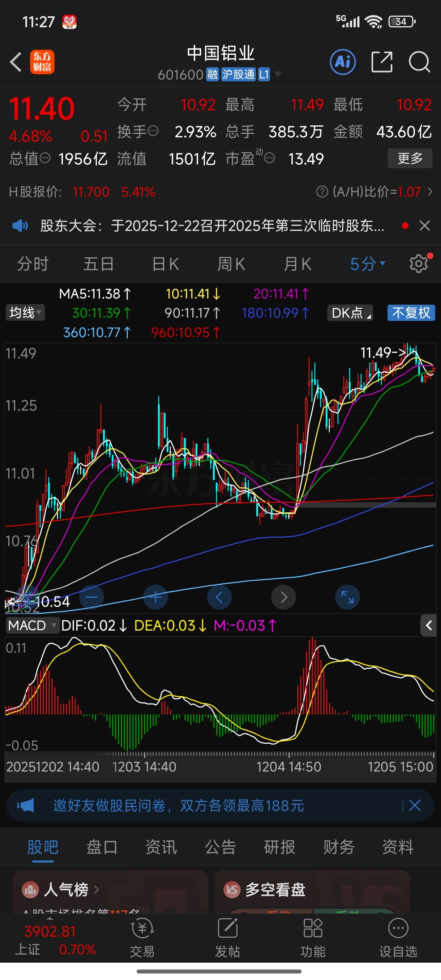Viewport: 441px width, 980px height.
Task: Open the search magnifier icon
Action: [x=419, y=62]
